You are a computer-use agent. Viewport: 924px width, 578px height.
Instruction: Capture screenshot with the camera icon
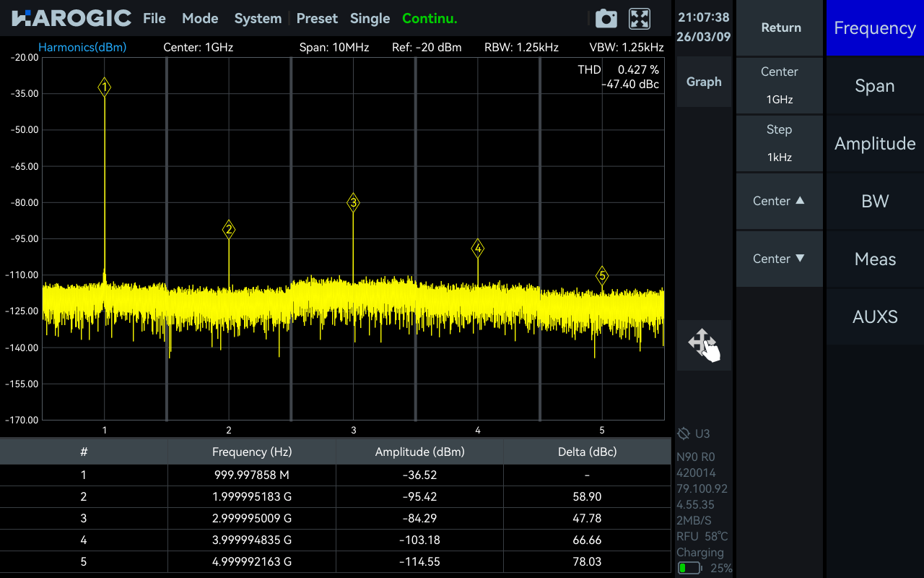[606, 19]
